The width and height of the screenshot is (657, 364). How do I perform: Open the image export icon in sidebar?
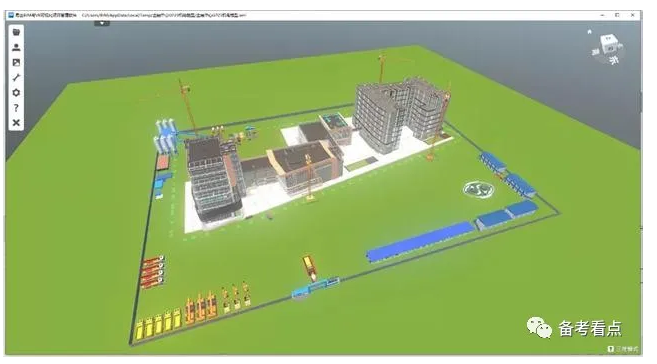click(16, 62)
